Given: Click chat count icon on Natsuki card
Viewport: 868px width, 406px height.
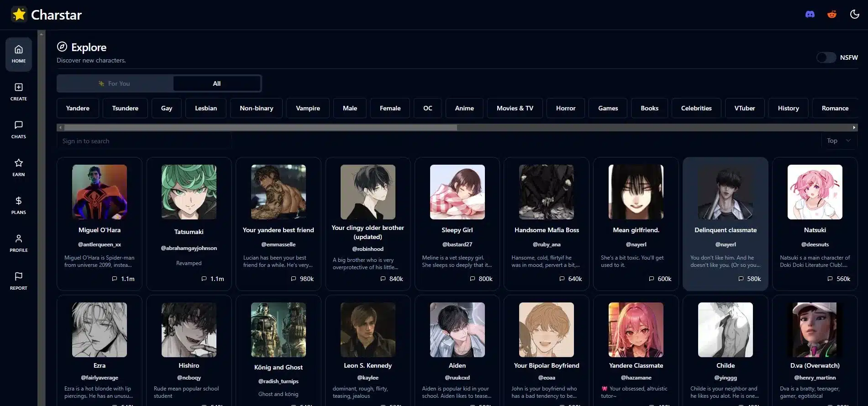Looking at the screenshot, I should (x=830, y=279).
